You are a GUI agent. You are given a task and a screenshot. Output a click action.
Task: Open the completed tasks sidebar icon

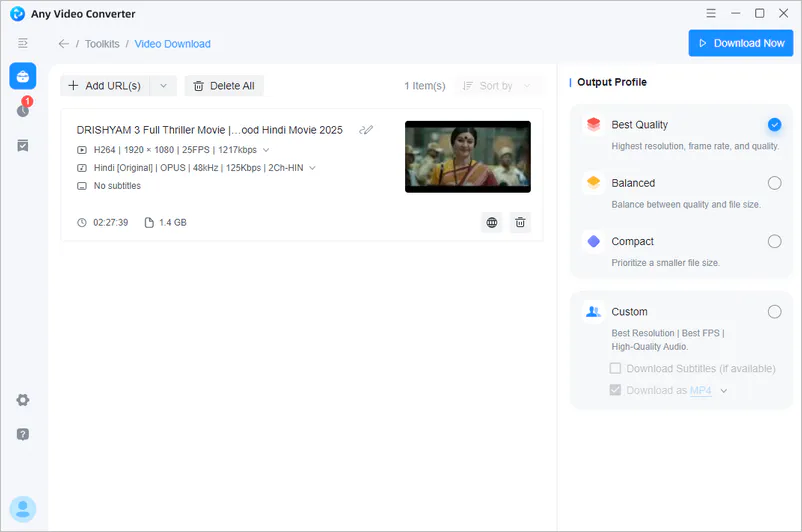[23, 146]
